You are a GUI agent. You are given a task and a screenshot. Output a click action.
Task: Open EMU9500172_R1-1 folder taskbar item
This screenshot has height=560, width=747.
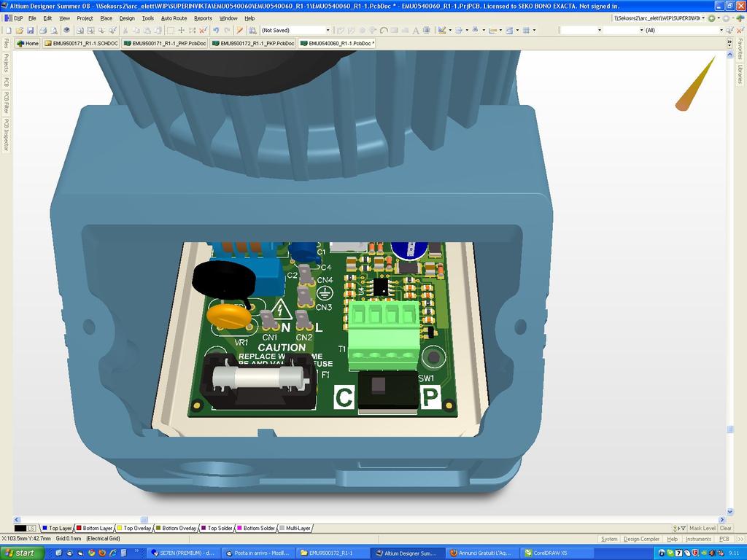333,553
